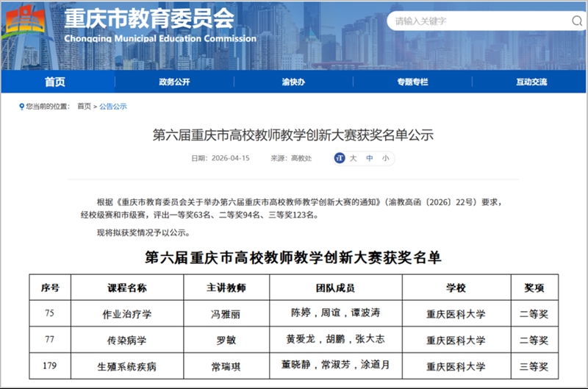Click the 课程名称 column header
588x389 pixels.
click(127, 288)
